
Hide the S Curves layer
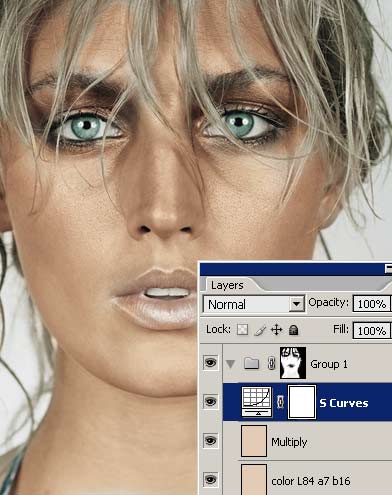click(x=210, y=402)
